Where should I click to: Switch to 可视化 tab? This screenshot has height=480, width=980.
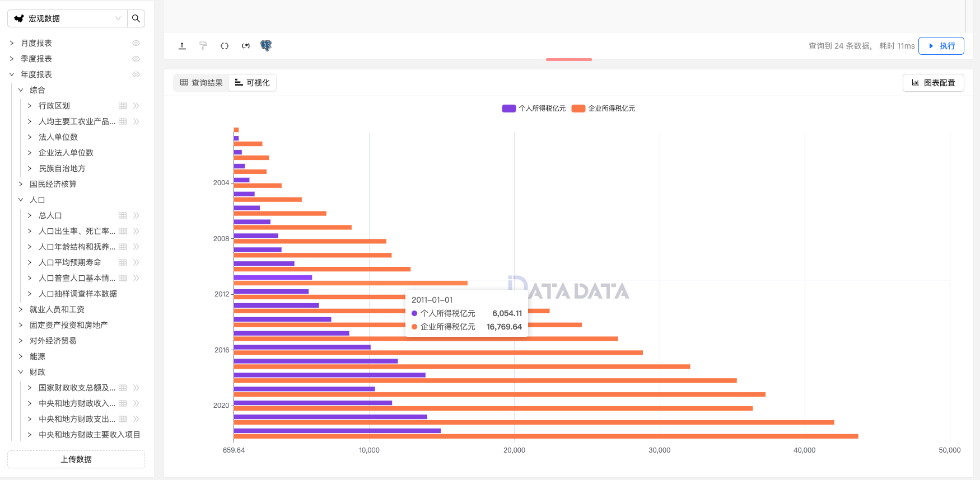point(253,83)
